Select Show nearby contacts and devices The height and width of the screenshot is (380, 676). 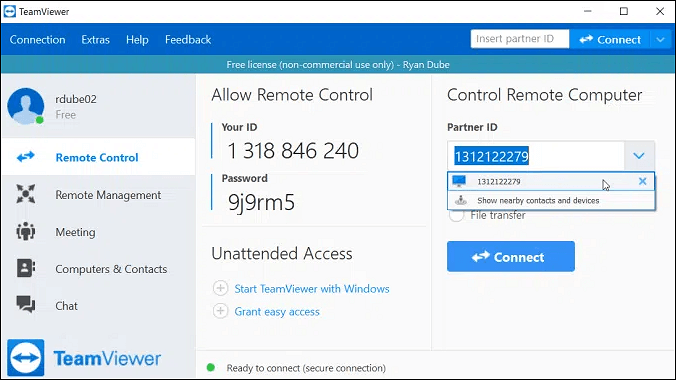[551, 200]
